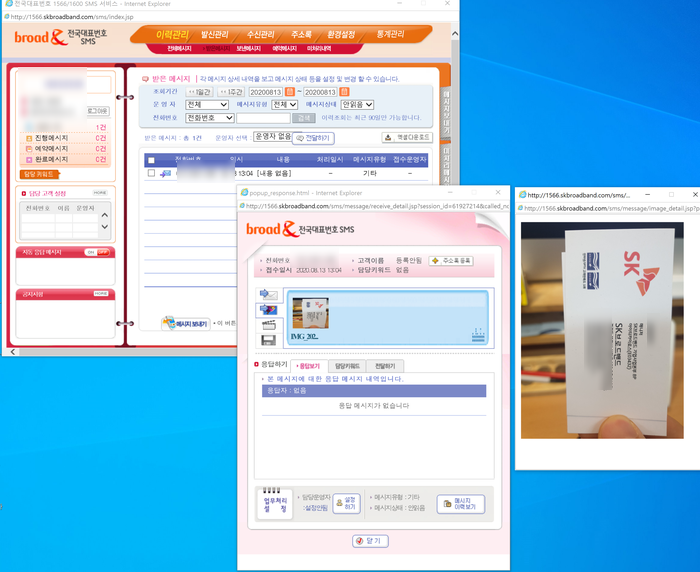Open the 운영자 선택 dropdown showing 운영자 없음
Image resolution: width=700 pixels, height=572 pixels.
[x=273, y=137]
